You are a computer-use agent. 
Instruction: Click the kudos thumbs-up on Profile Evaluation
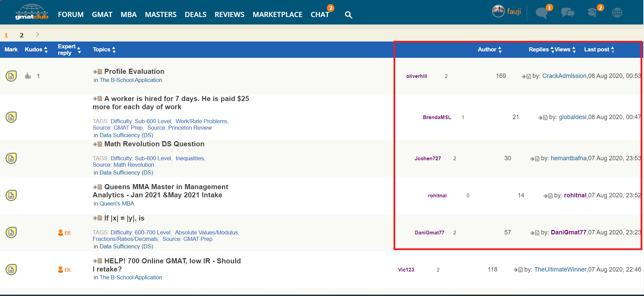tap(28, 76)
